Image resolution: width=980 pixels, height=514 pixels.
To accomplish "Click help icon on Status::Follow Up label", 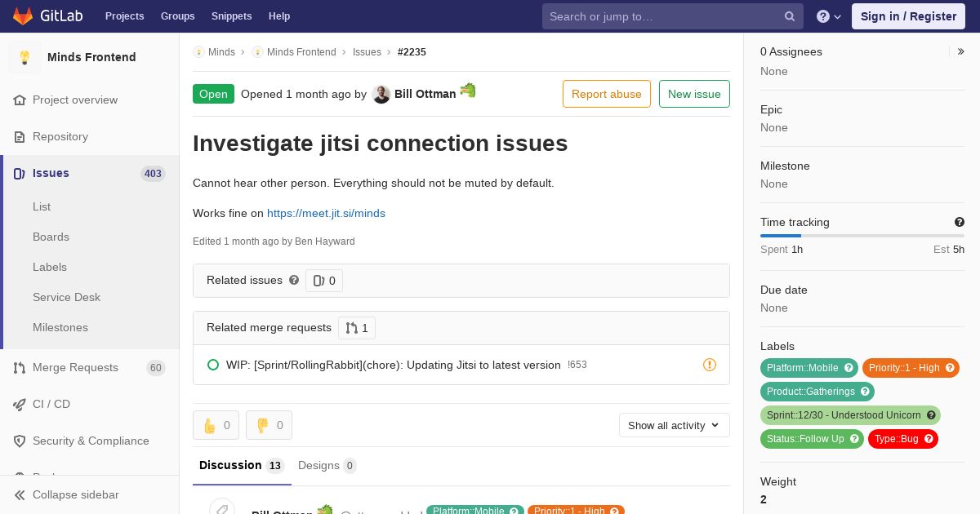I will pos(854,439).
